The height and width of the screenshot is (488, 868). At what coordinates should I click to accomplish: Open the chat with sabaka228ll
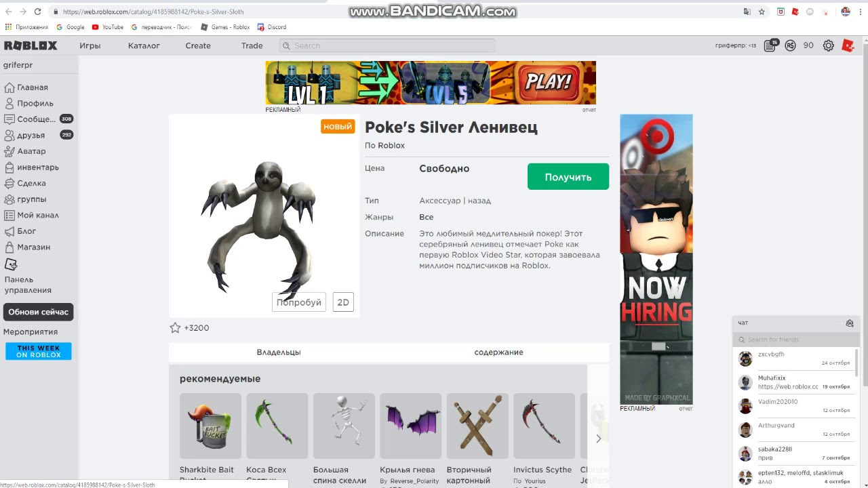[x=795, y=453]
